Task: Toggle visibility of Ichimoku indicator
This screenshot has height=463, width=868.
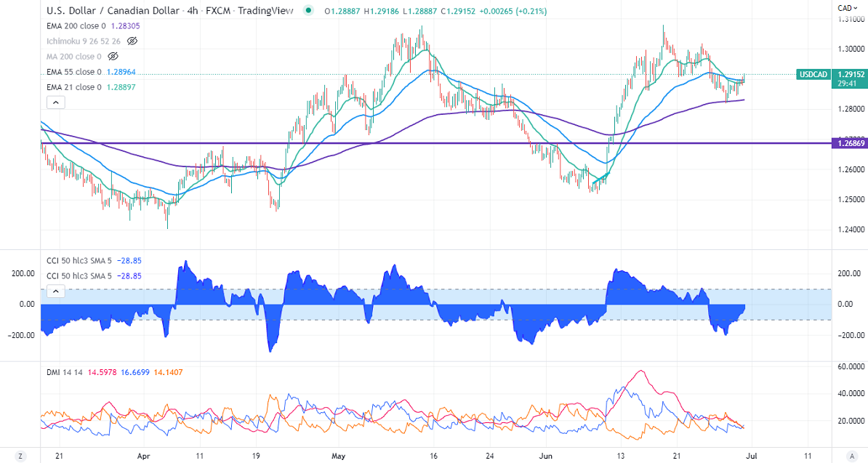Action: pos(132,41)
